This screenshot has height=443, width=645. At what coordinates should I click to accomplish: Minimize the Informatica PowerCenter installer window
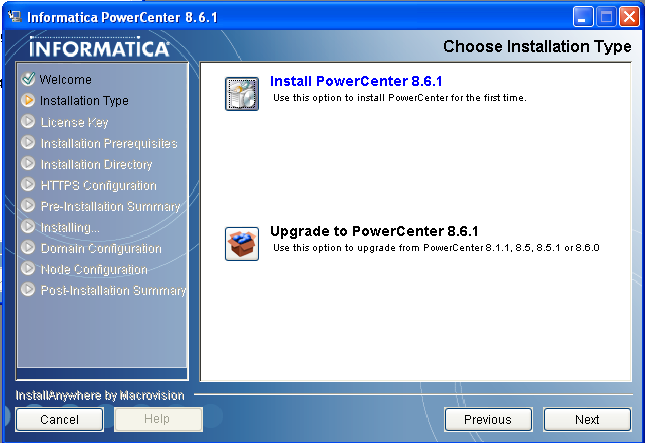click(583, 17)
